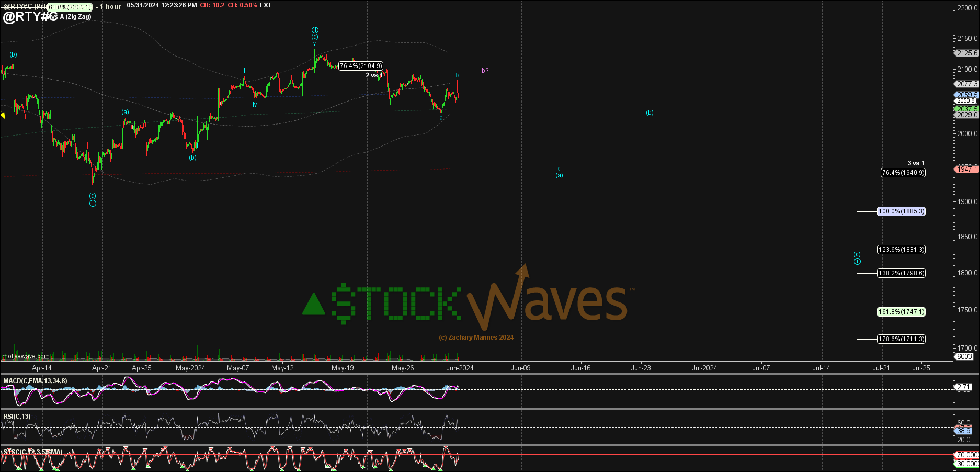Click the RSI value tag 38.9

(x=964, y=431)
